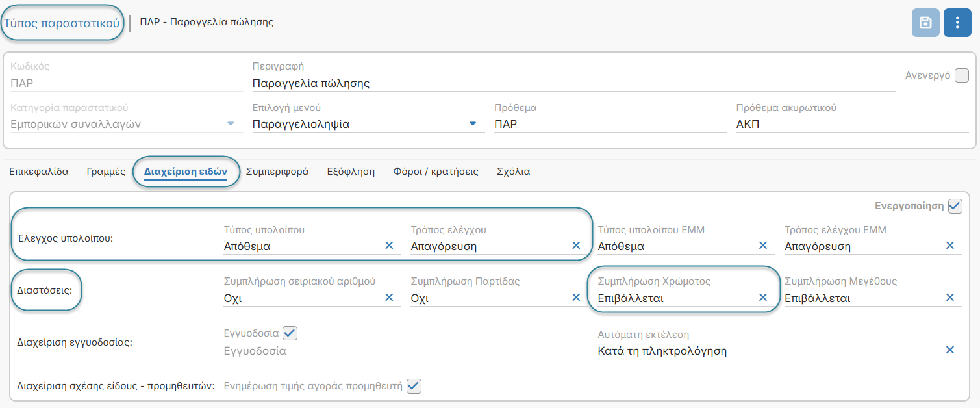Click the Τύπος παραστατικού breadcrumb link
Screen dimensions: 980x408
point(62,23)
